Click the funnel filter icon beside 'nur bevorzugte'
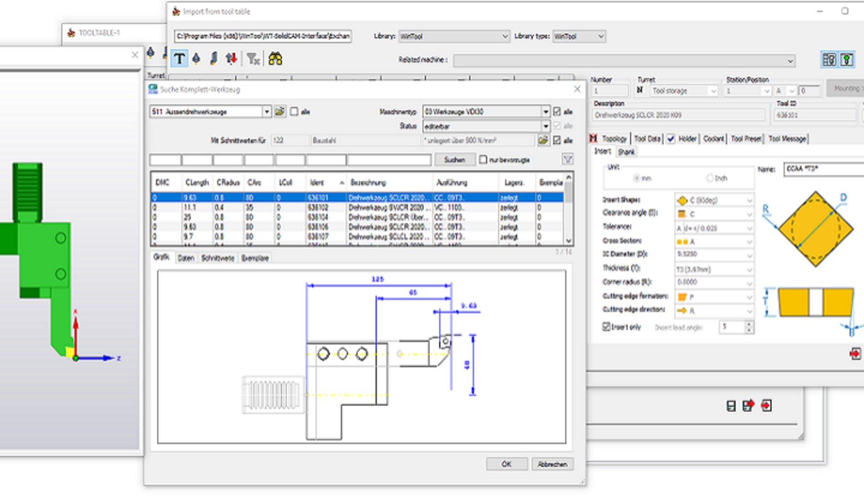This screenshot has width=864, height=504. click(x=567, y=159)
